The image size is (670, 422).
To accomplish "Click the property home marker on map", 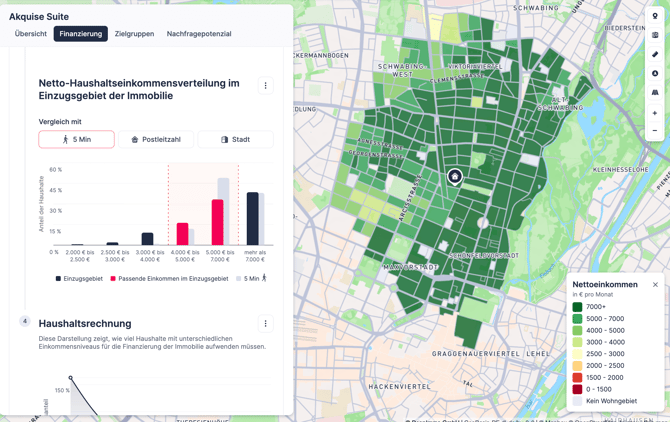I will point(455,177).
